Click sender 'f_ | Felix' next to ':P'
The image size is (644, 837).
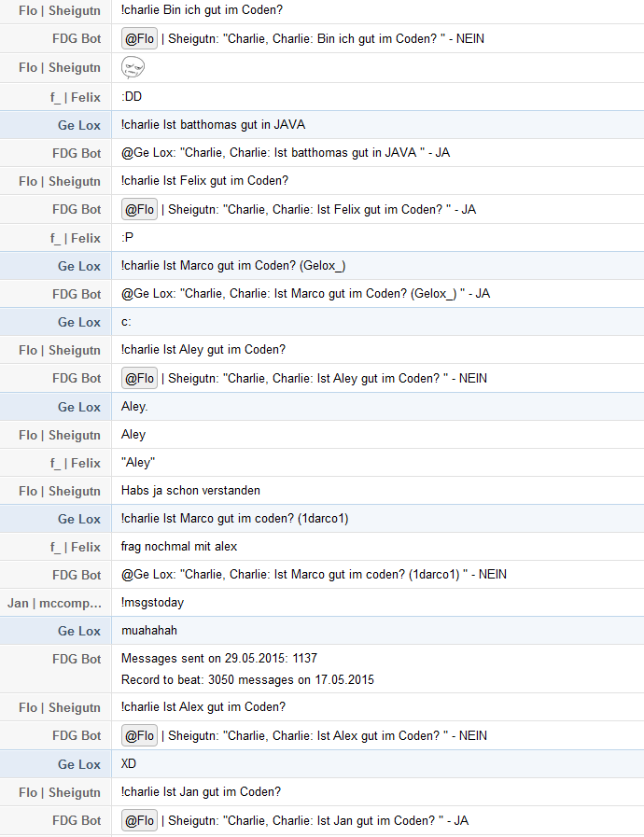(x=76, y=238)
